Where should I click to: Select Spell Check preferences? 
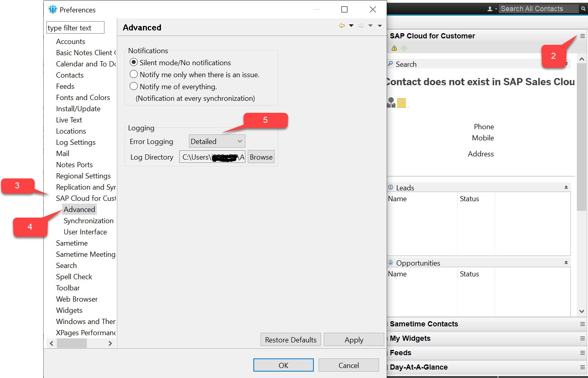(x=74, y=277)
